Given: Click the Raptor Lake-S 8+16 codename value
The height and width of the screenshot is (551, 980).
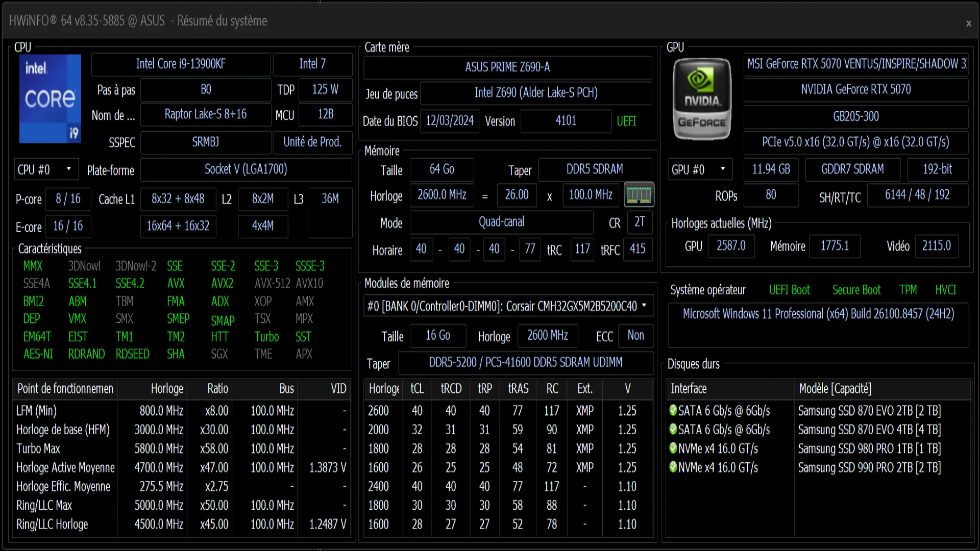Looking at the screenshot, I should click(205, 114).
